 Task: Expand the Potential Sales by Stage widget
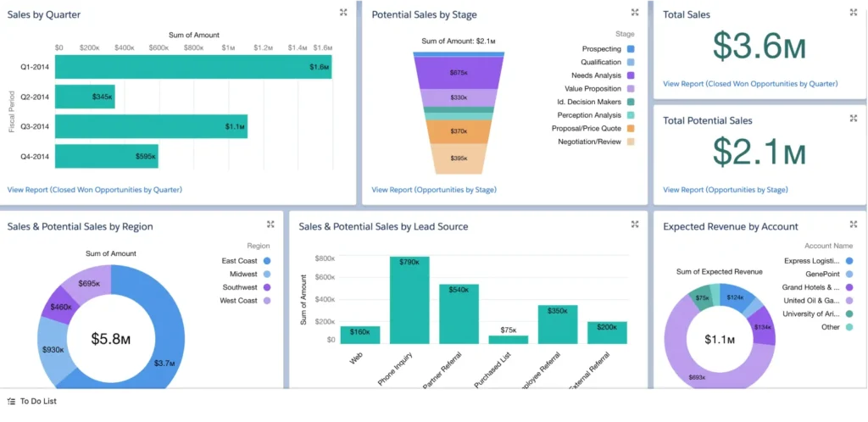635,13
